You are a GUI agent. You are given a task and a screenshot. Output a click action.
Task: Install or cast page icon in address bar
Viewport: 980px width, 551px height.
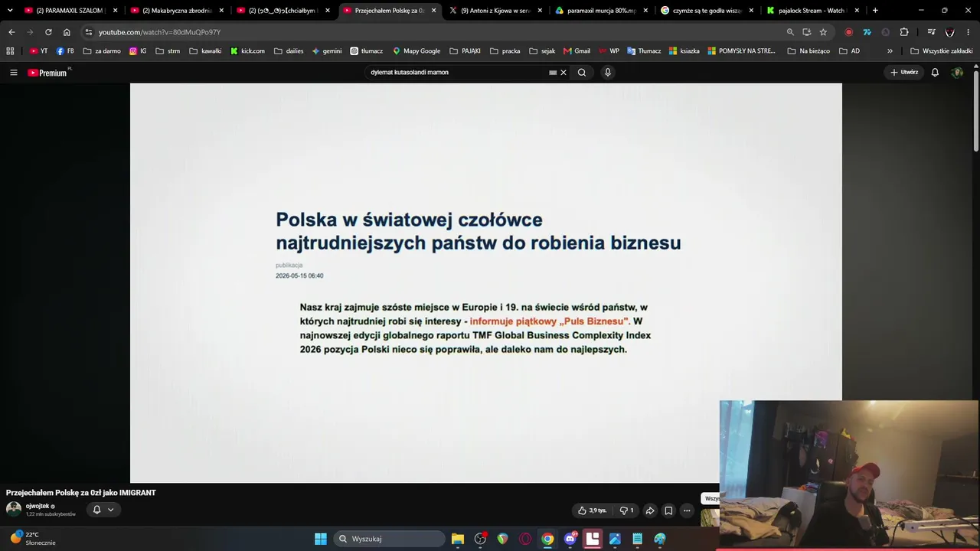pos(806,32)
